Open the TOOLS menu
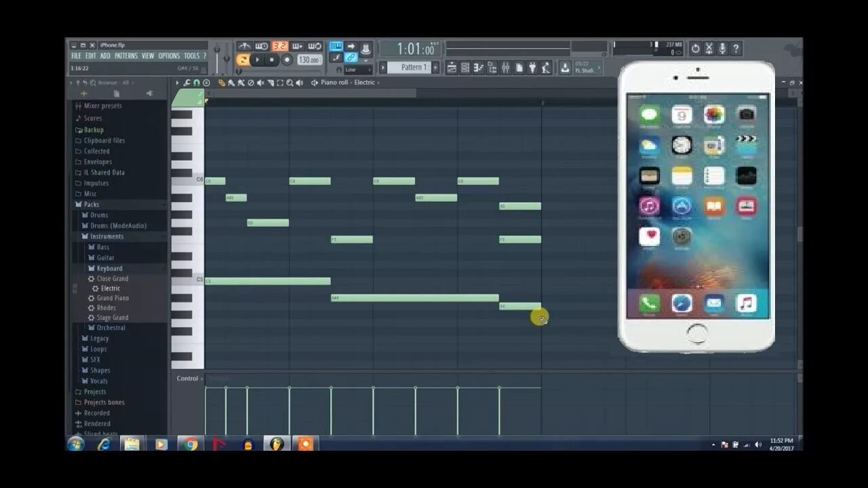The image size is (868, 488). 192,56
